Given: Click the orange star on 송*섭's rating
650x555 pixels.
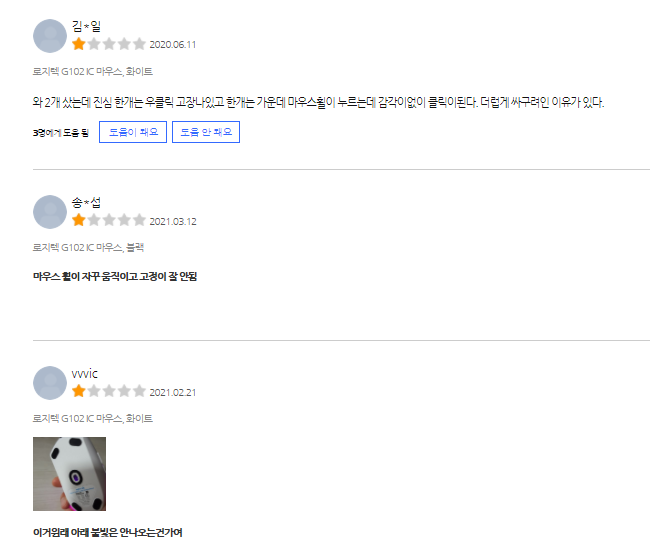Looking at the screenshot, I should click(x=78, y=220).
